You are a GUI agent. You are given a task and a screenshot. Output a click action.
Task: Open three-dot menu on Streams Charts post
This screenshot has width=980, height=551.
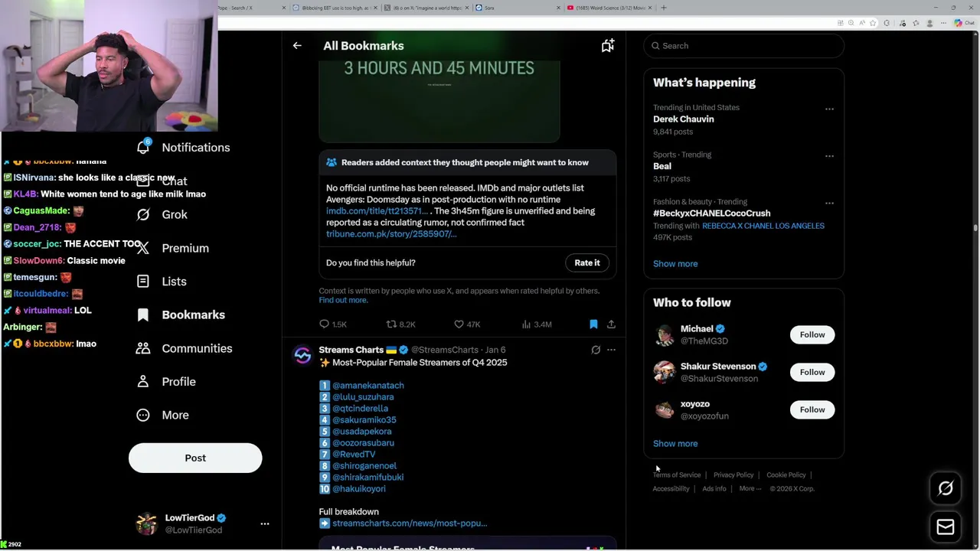point(611,350)
